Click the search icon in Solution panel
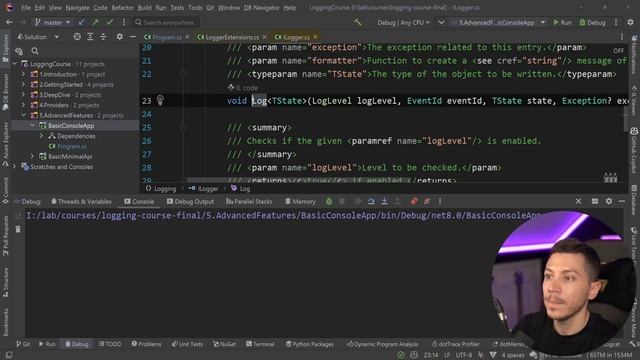Screen dimensions: 640x360 pyautogui.click(x=35, y=51)
